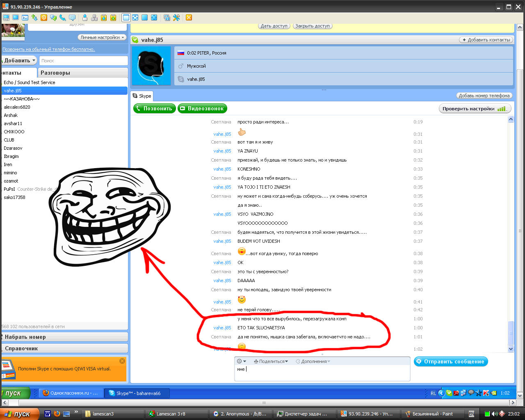Click the blue download-arrow icon in toolbar
This screenshot has height=420, width=525.
85,18
